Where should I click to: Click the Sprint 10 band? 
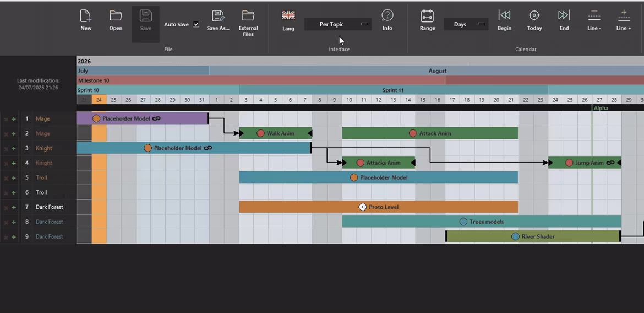[x=158, y=90]
